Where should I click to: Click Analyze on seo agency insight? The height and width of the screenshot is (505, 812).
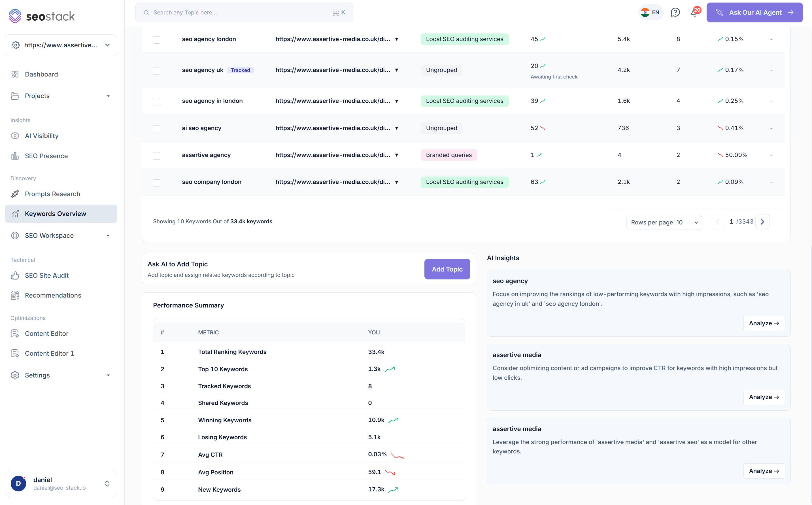pos(764,323)
